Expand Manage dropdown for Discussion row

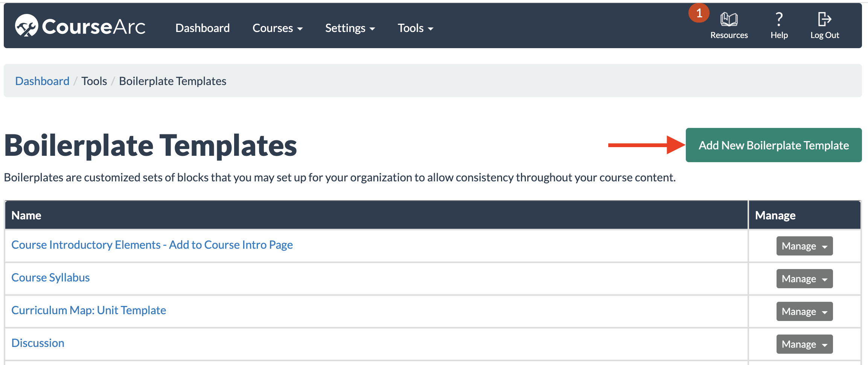tap(804, 344)
